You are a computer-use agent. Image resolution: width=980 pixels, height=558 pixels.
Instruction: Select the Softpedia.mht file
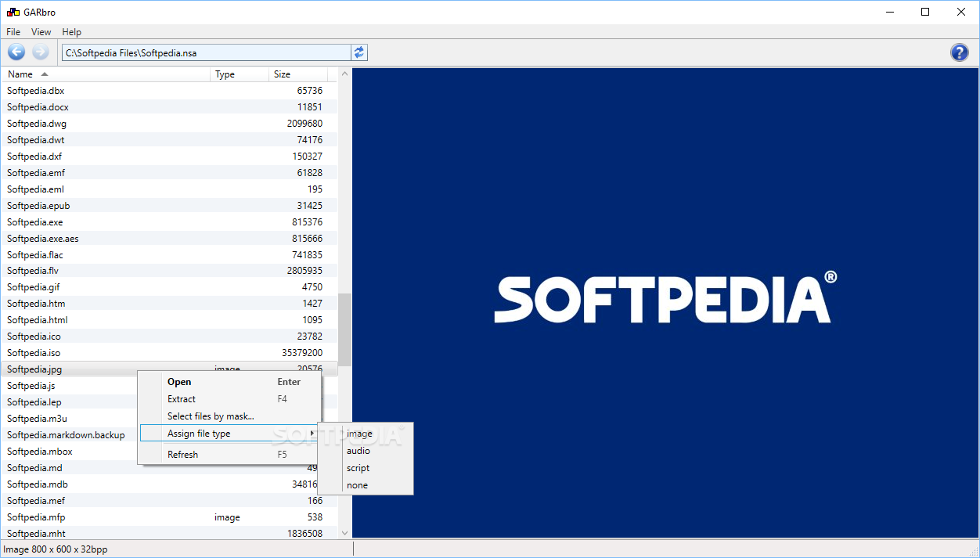point(170,534)
